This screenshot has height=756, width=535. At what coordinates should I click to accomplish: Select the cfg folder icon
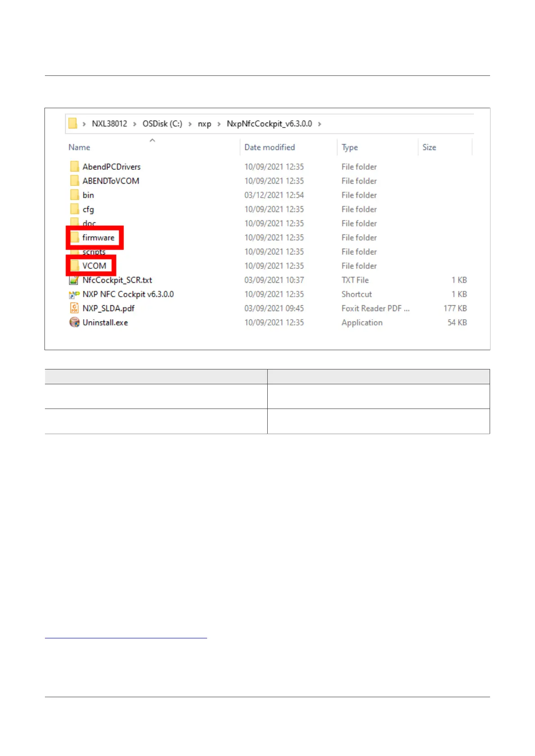[75, 209]
